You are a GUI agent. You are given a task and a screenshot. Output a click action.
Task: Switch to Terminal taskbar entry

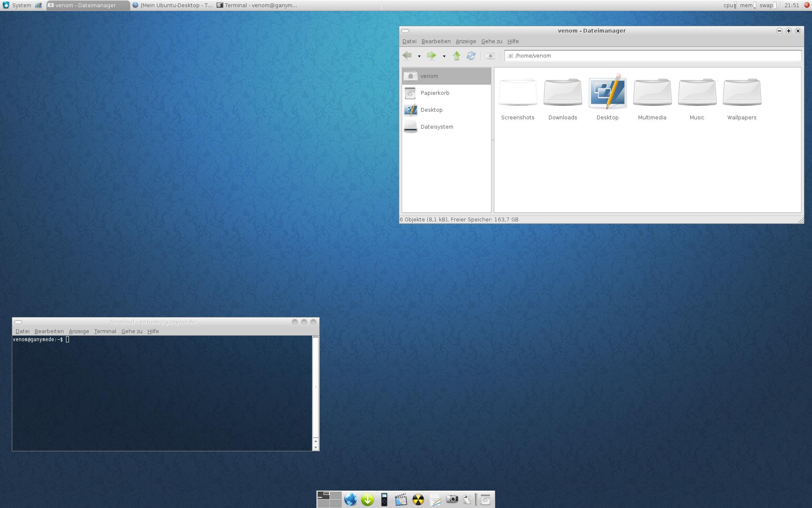[257, 5]
